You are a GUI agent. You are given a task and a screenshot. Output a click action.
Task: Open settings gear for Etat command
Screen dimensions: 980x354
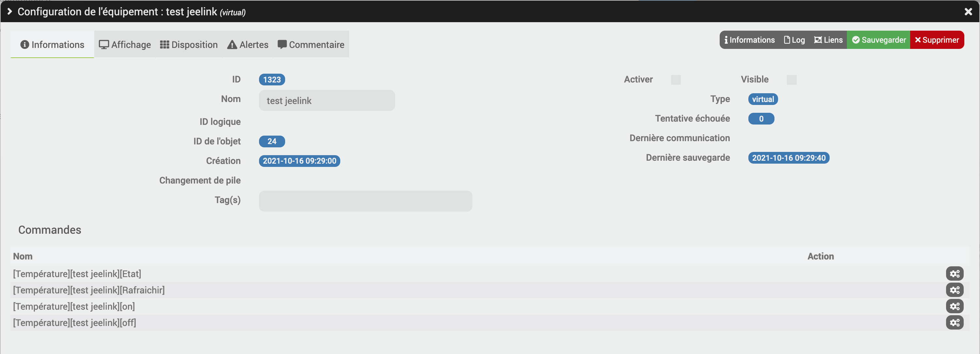pos(954,274)
